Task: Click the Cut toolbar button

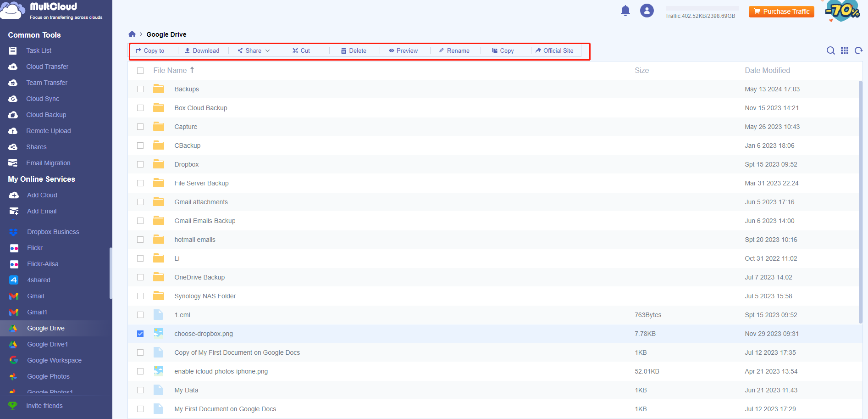Action: [x=301, y=50]
